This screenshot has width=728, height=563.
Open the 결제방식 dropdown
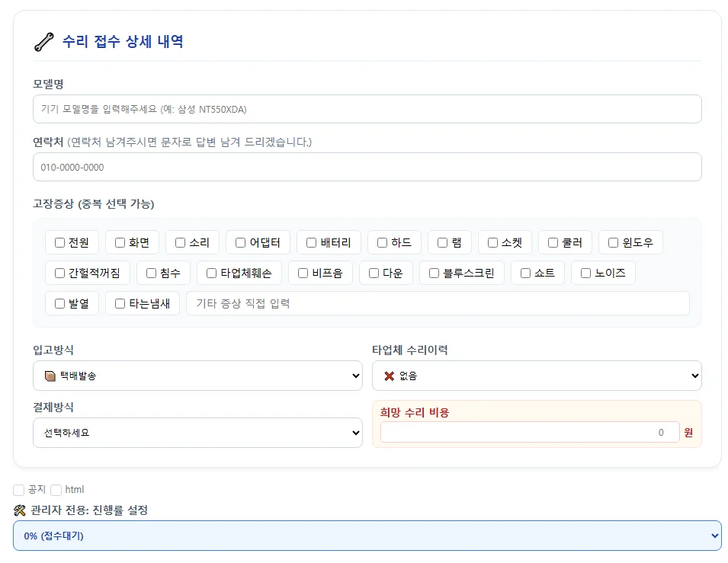[197, 433]
